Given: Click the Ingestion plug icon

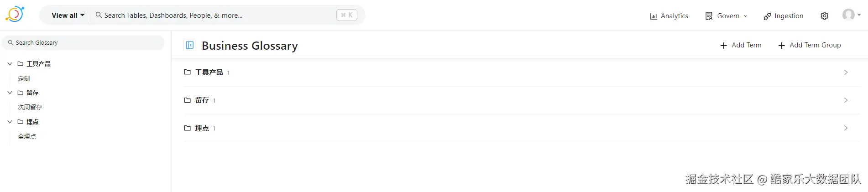Looking at the screenshot, I should [x=768, y=16].
